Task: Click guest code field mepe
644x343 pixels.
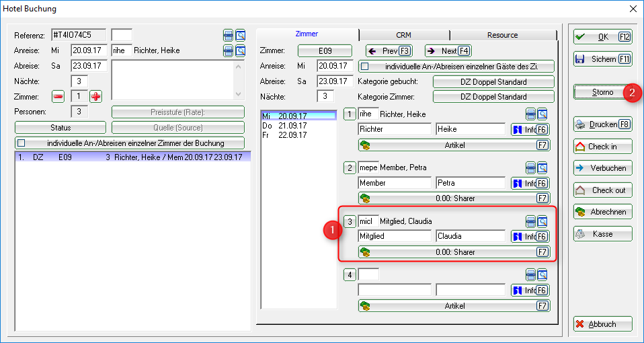Action: coord(368,167)
